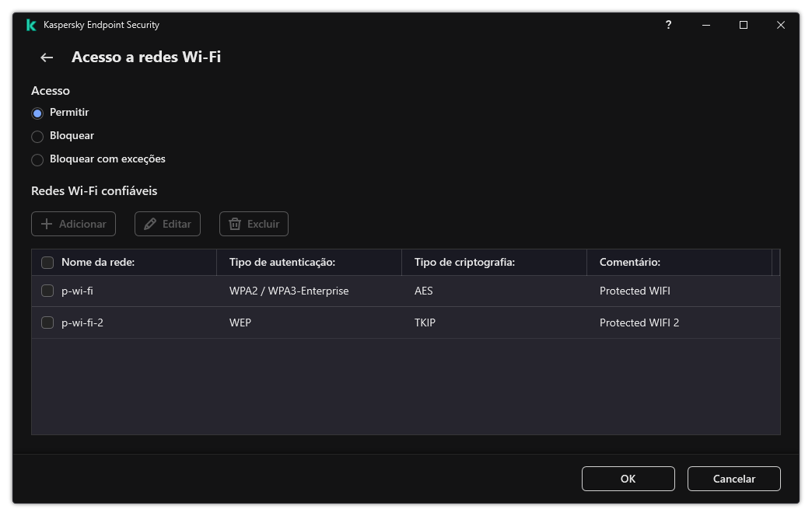
Task: Check the checkbox for network p-wi-fi-2
Action: click(x=47, y=322)
